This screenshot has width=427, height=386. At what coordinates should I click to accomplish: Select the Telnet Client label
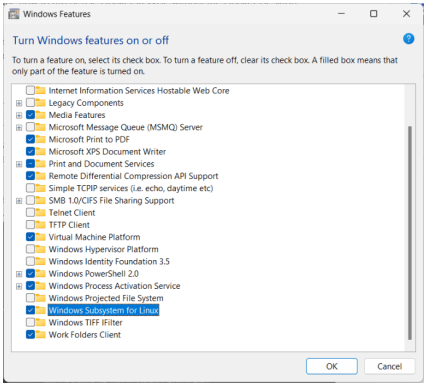click(72, 213)
